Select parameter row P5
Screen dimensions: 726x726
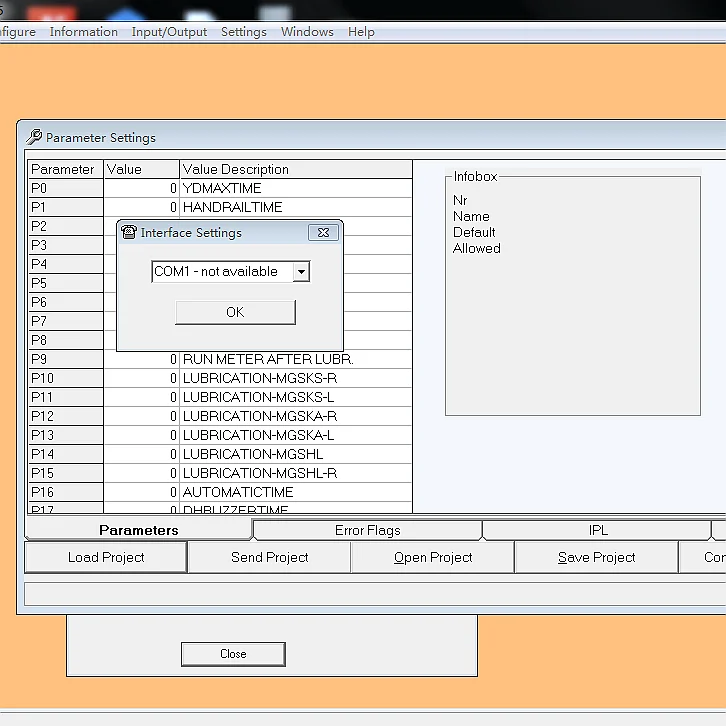[x=65, y=283]
